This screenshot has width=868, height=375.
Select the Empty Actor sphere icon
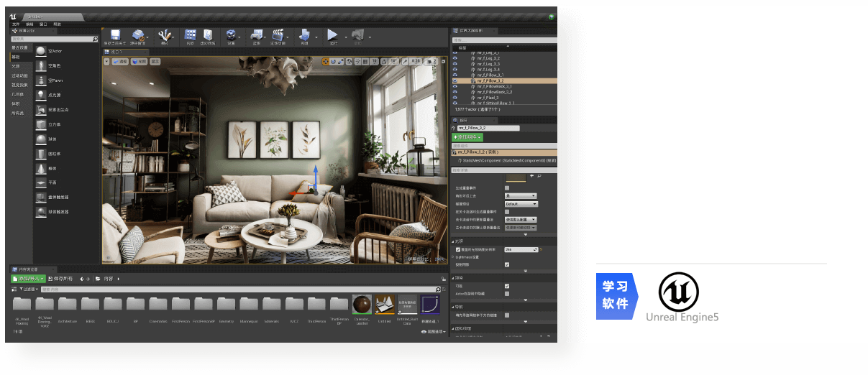click(x=41, y=51)
